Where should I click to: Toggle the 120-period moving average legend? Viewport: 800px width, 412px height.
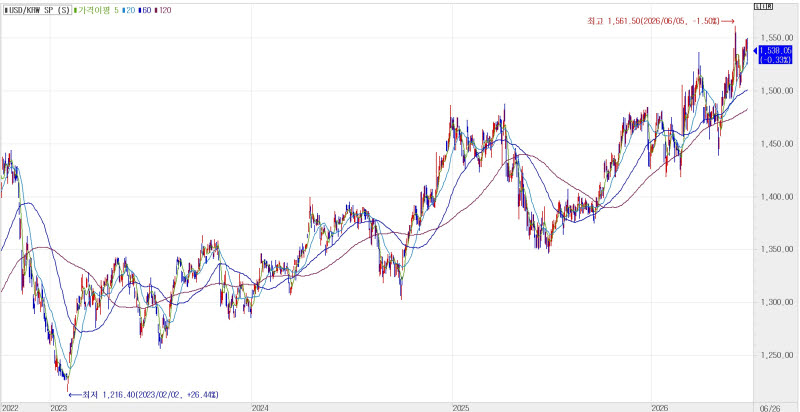click(163, 10)
